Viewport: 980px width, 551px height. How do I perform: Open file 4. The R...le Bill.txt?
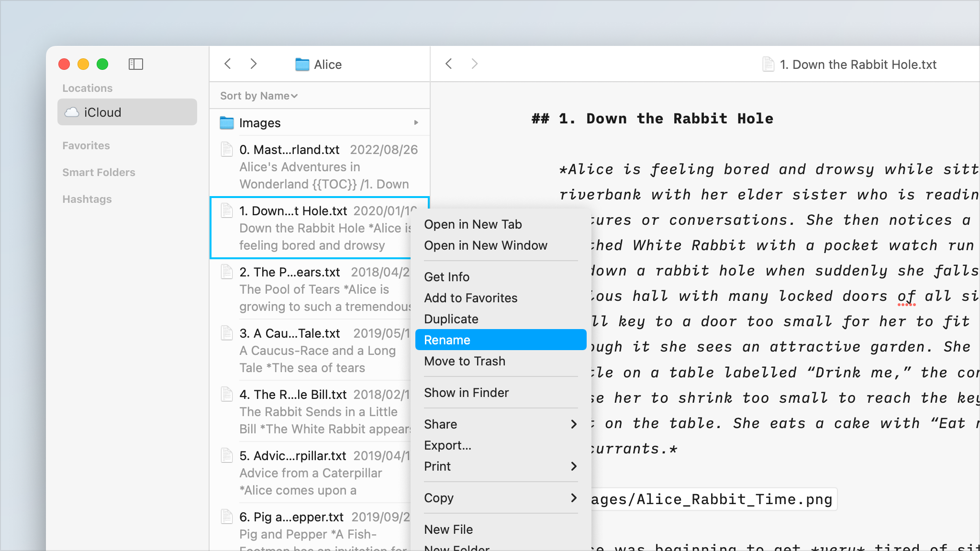tap(310, 411)
